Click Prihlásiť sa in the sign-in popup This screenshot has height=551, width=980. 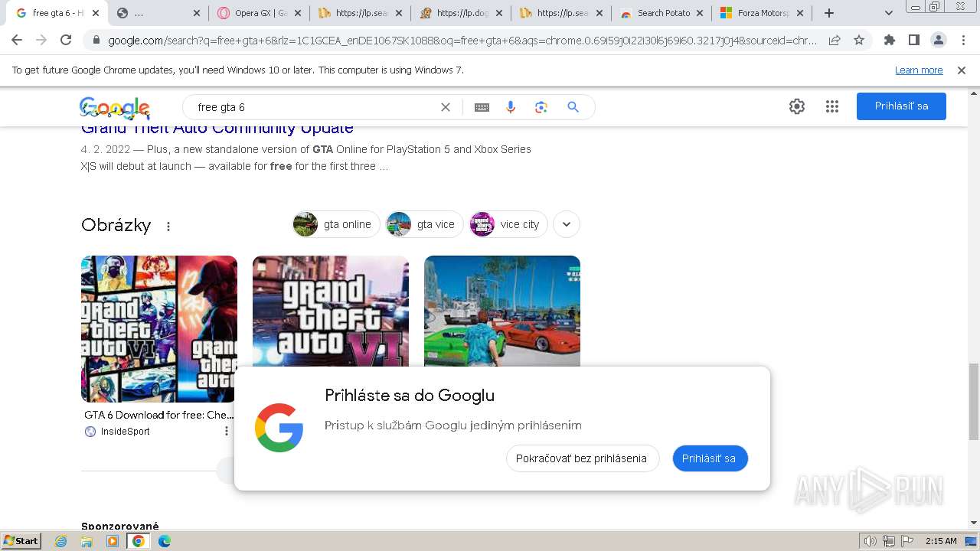click(709, 458)
